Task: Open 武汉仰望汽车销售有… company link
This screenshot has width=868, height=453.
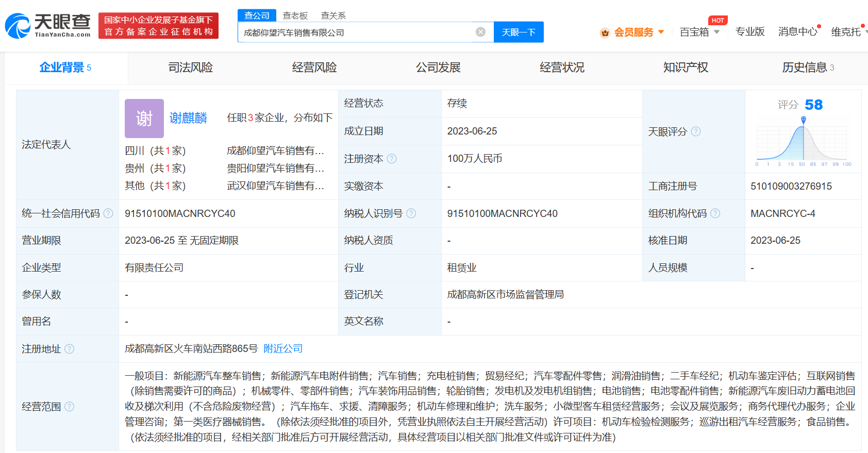Action: 276,186
